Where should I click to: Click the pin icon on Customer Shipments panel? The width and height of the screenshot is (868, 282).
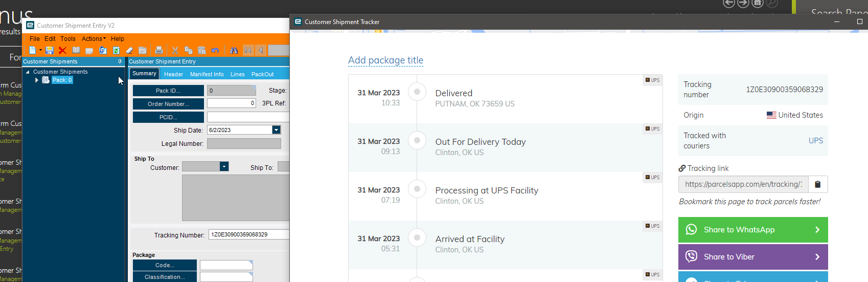tap(120, 61)
